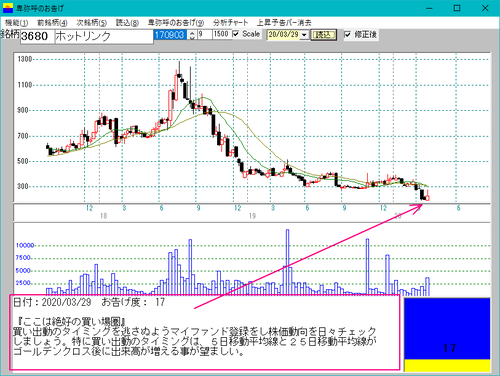
Task: Click the 300 price axis label
Action: point(23,186)
